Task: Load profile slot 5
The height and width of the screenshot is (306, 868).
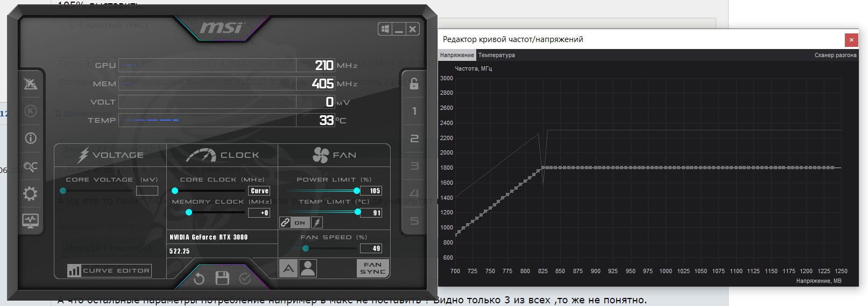Action: coord(414,221)
